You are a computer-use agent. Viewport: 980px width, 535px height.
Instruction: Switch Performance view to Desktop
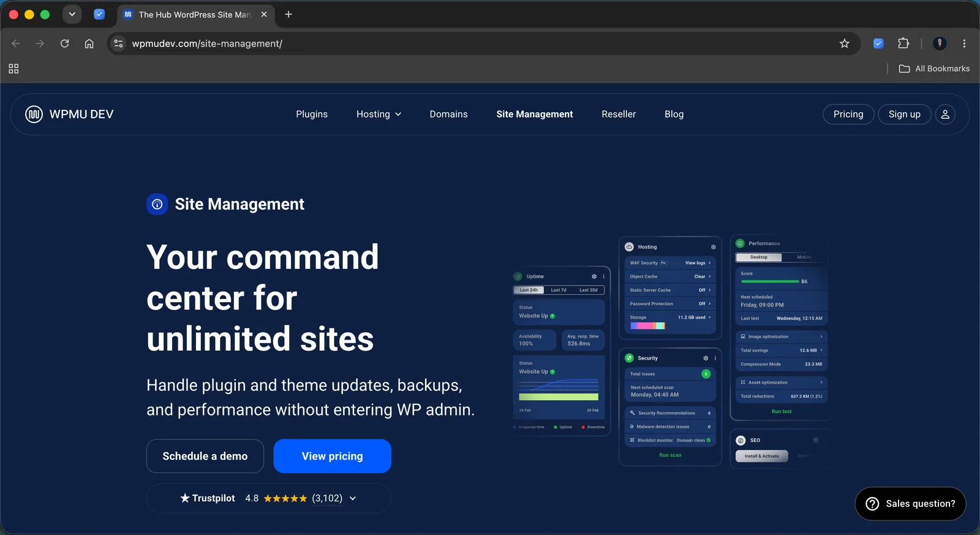pos(759,257)
